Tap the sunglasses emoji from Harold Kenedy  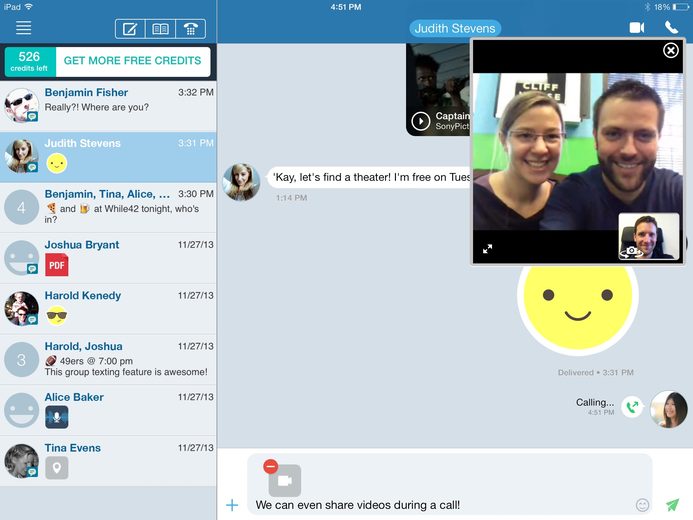click(57, 315)
